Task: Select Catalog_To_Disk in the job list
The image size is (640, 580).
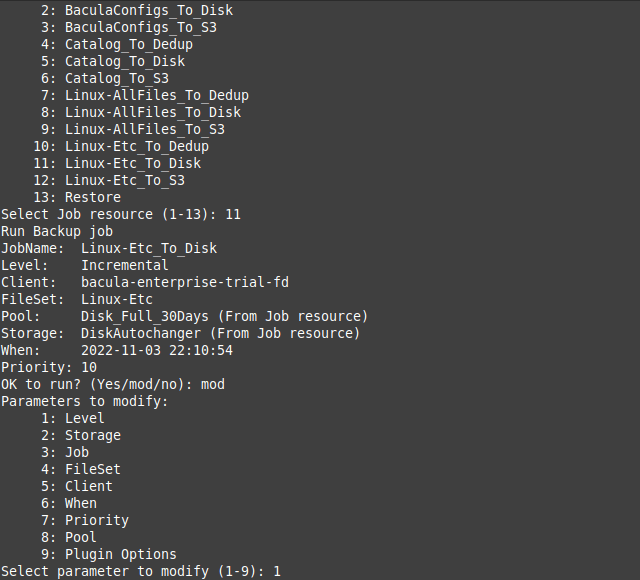Action: pos(113,61)
